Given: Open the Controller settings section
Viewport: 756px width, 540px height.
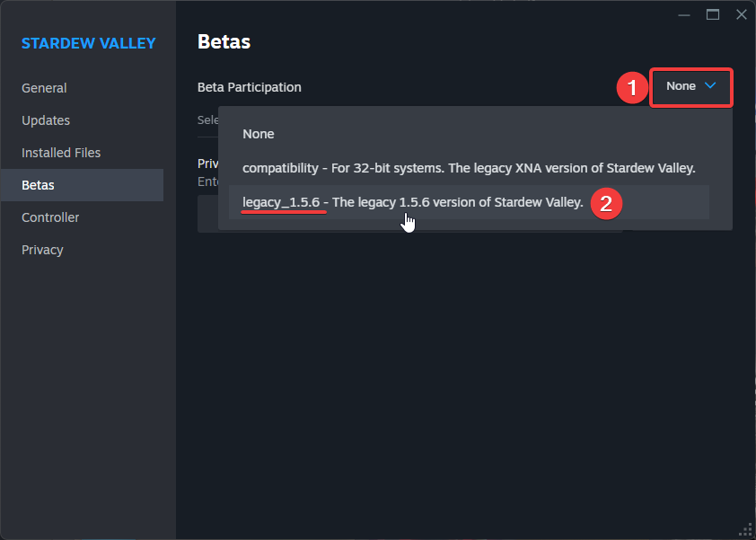Looking at the screenshot, I should [x=50, y=217].
